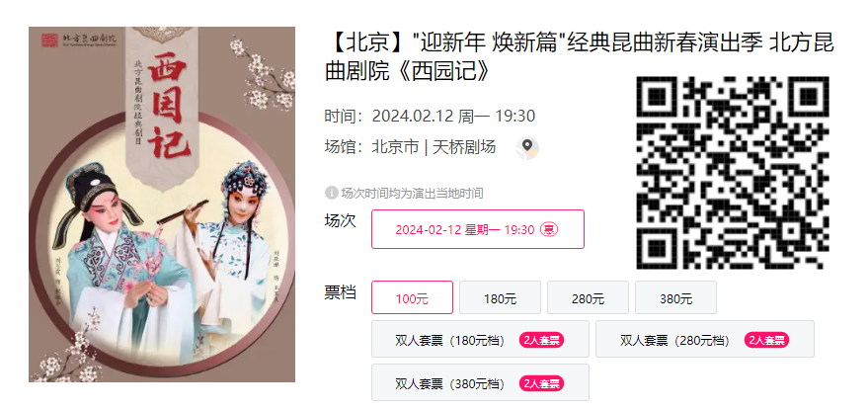
Task: Open the venue map location icon
Action: [x=527, y=148]
